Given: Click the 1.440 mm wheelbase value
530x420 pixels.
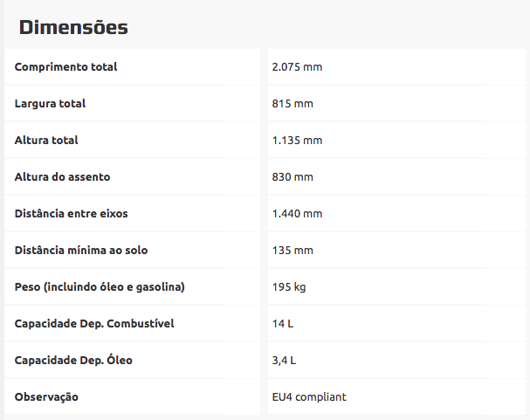Looking at the screenshot, I should [297, 214].
